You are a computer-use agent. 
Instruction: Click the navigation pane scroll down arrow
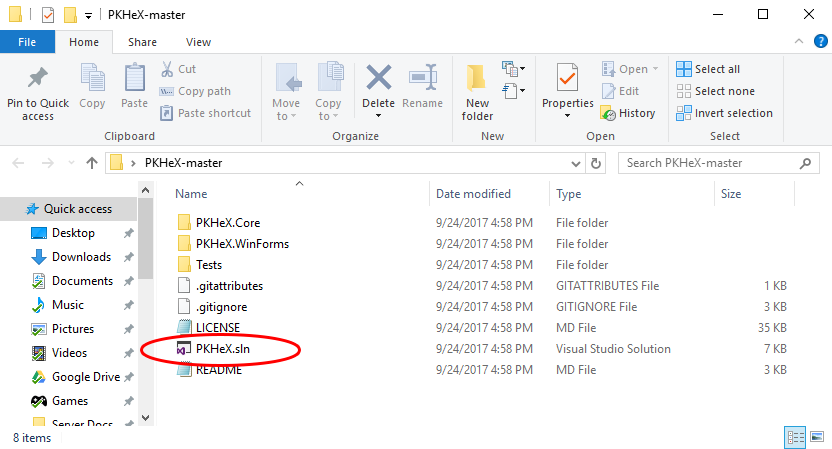[x=147, y=416]
